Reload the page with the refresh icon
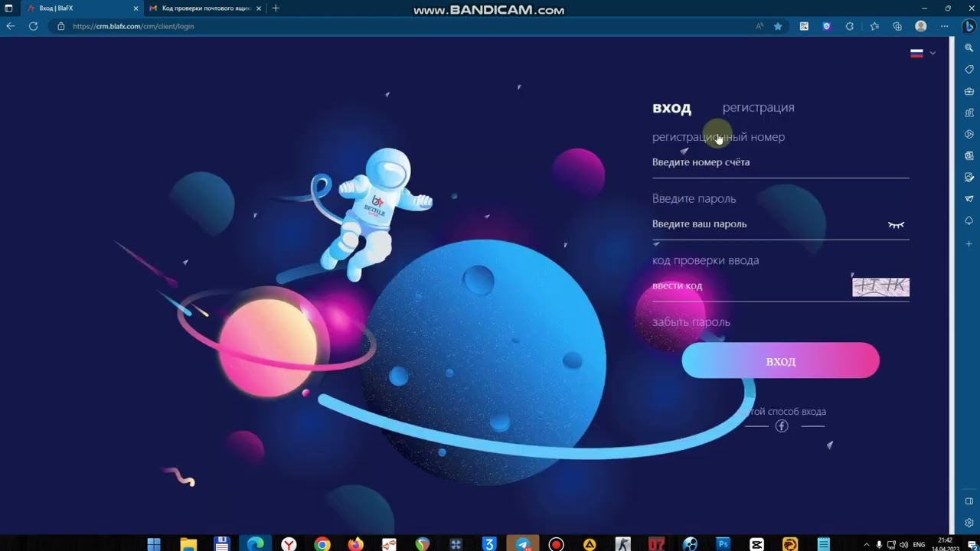 pos(33,26)
